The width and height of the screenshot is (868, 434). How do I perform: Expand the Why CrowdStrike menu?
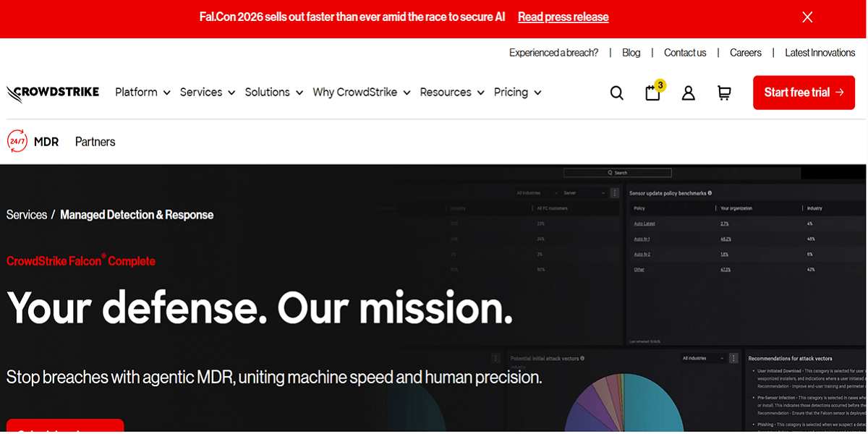point(362,92)
